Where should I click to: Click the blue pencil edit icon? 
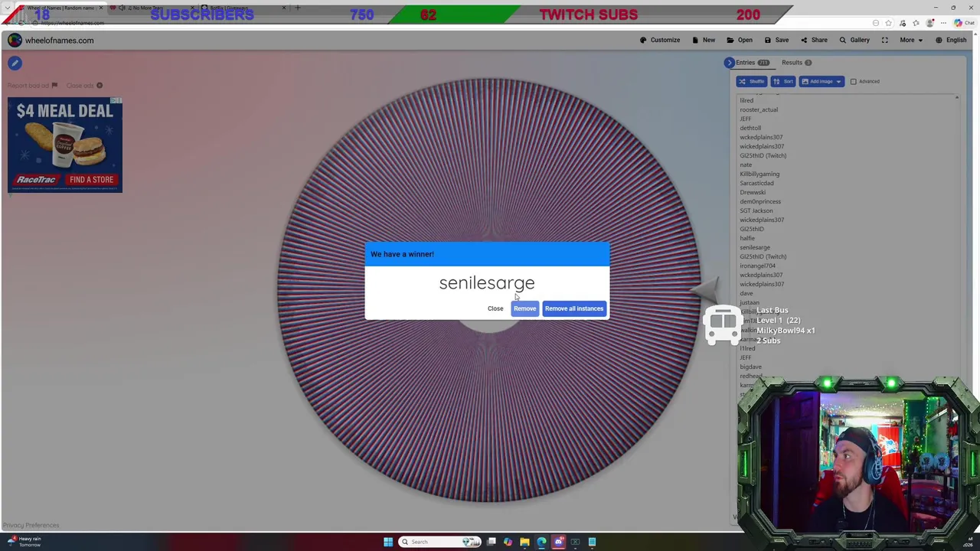15,64
